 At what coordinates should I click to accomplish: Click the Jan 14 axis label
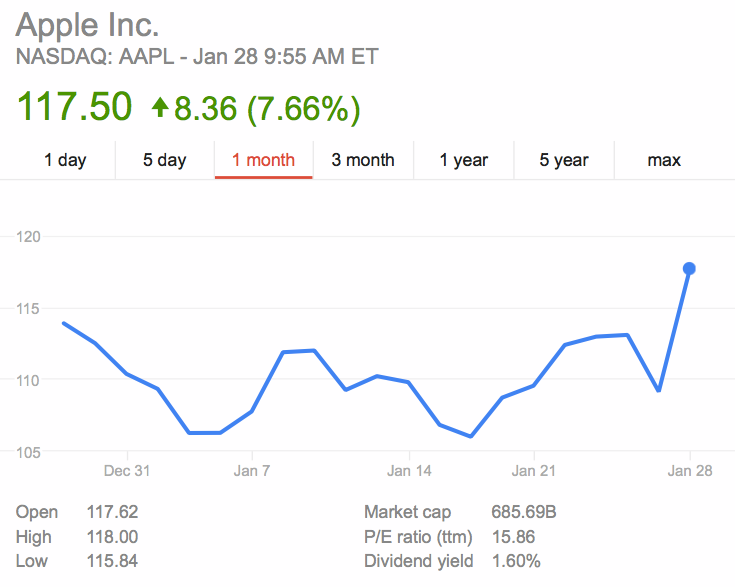click(x=409, y=470)
